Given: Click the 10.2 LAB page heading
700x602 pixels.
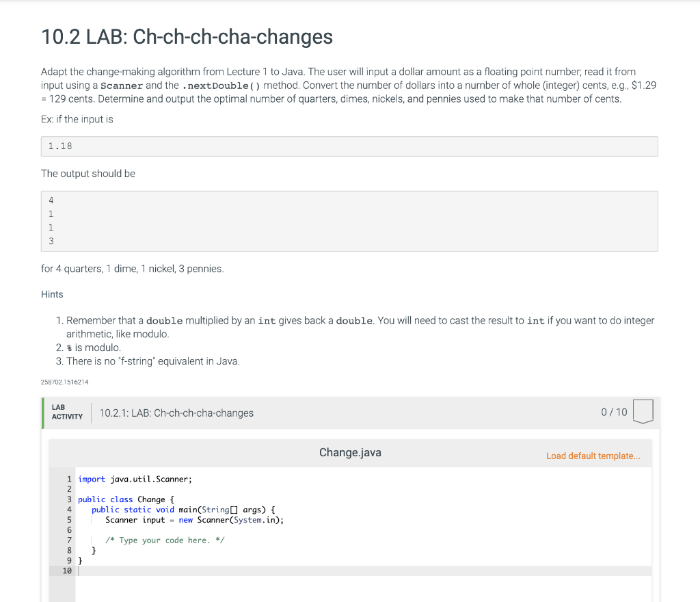Looking at the screenshot, I should point(186,38).
